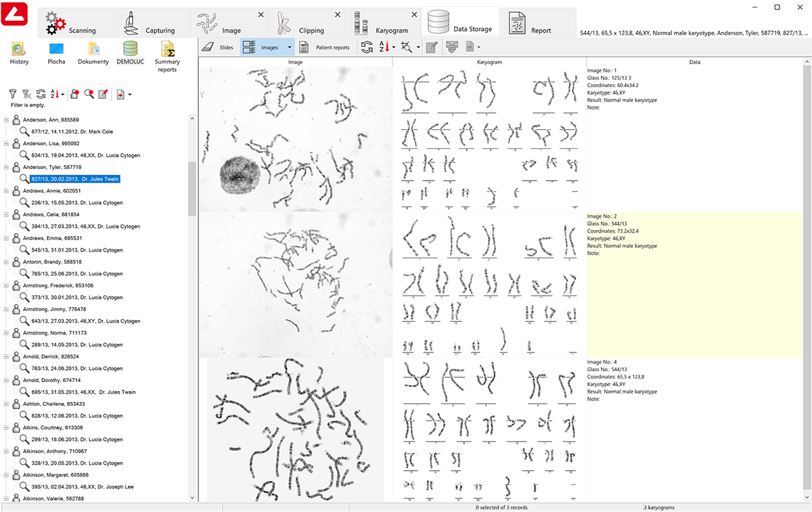Open metaphase image thumbnail of Image No. 4
This screenshot has width=812, height=512.
coord(296,429)
